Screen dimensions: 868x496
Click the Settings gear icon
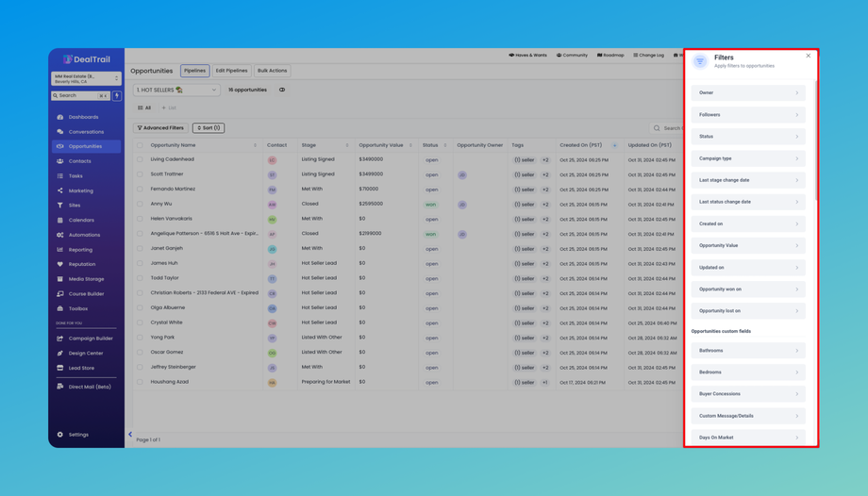pyautogui.click(x=60, y=435)
